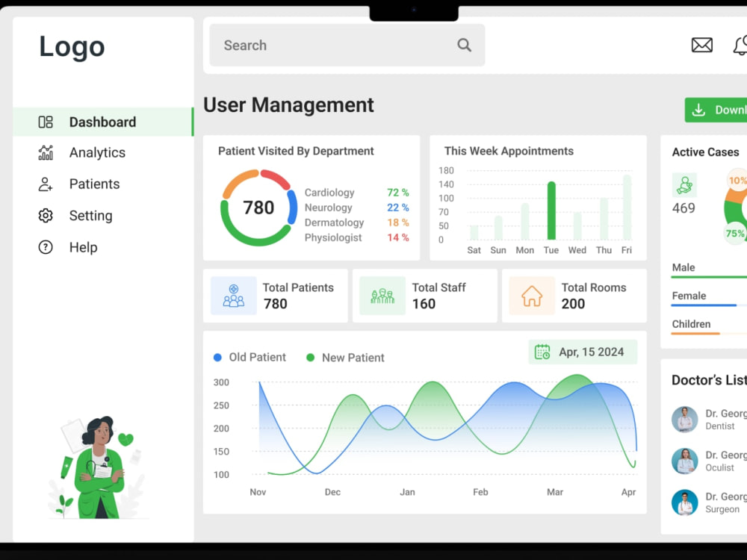747x560 pixels.
Task: Toggle the New Patient legend entry
Action: pyautogui.click(x=345, y=358)
